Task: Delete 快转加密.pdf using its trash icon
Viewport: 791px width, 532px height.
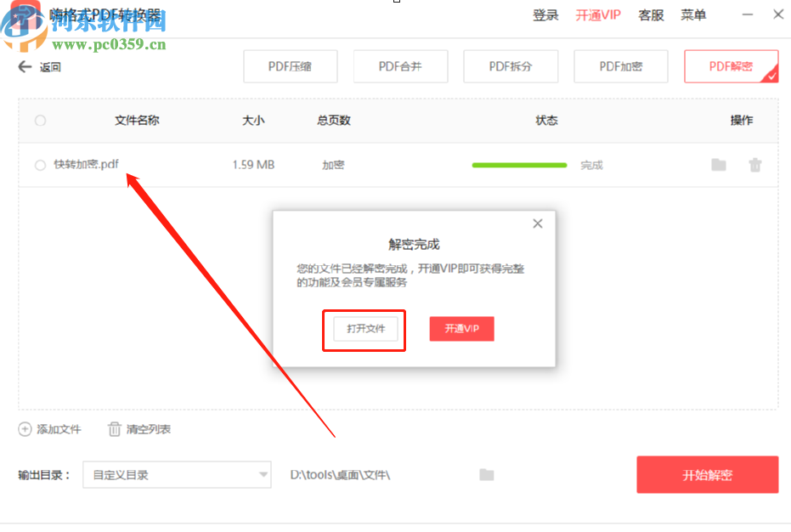Action: [755, 165]
